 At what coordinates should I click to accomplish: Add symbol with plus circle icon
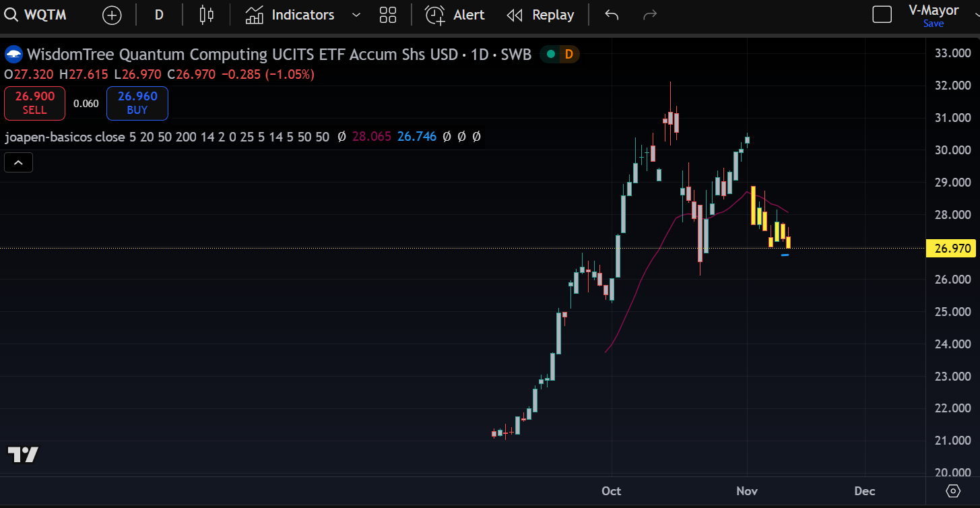click(112, 15)
